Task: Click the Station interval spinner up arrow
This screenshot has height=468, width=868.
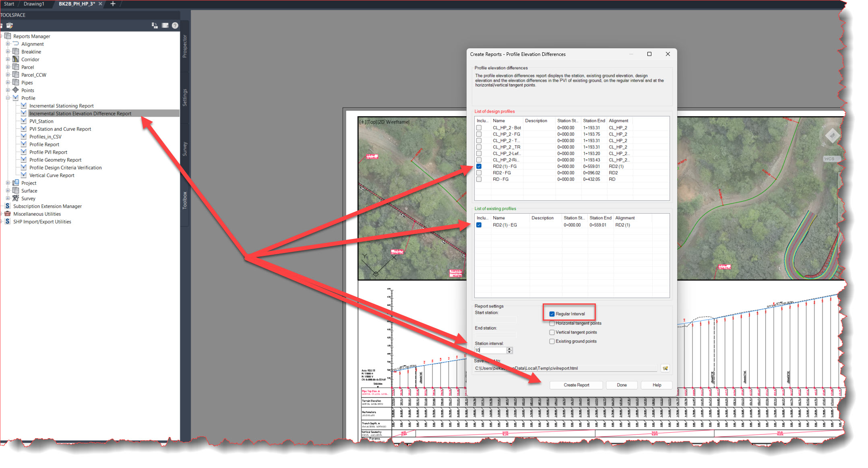Action: point(510,348)
